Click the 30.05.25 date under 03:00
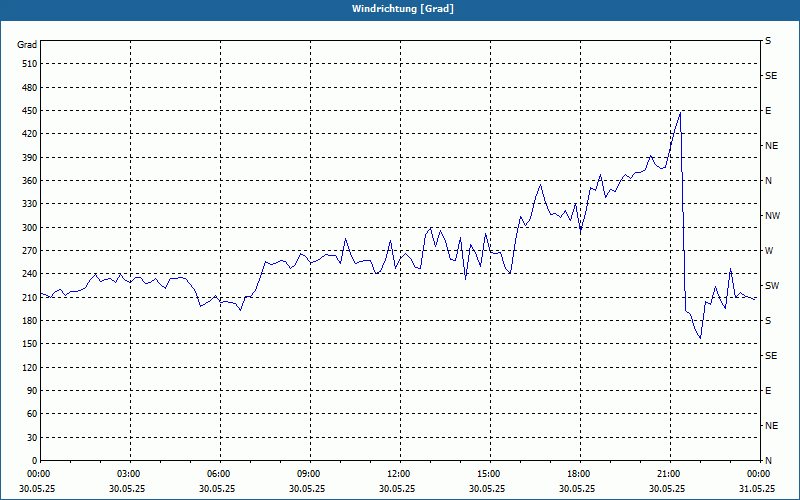Screen dimensions: 800x500 pos(127,489)
